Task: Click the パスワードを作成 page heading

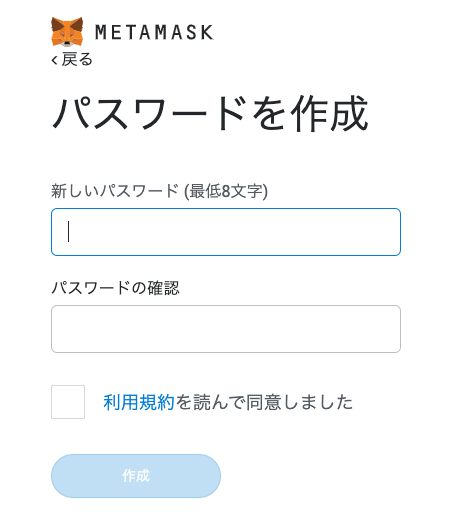Action: 210,113
